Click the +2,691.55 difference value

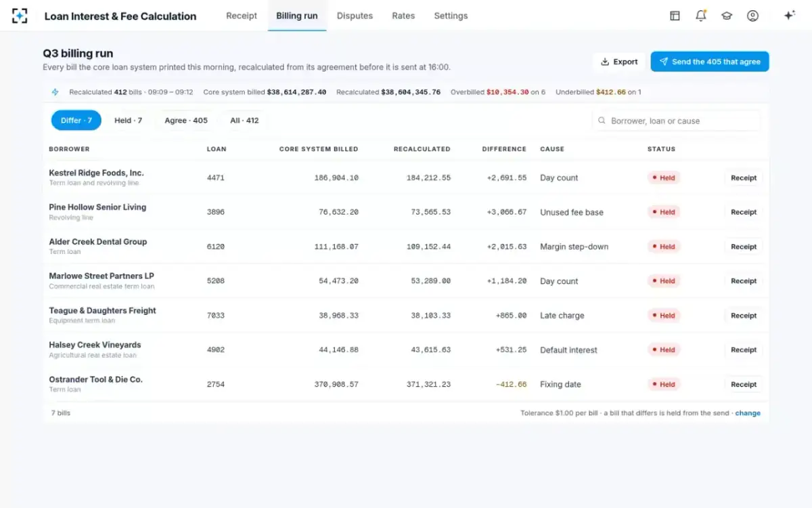point(506,178)
